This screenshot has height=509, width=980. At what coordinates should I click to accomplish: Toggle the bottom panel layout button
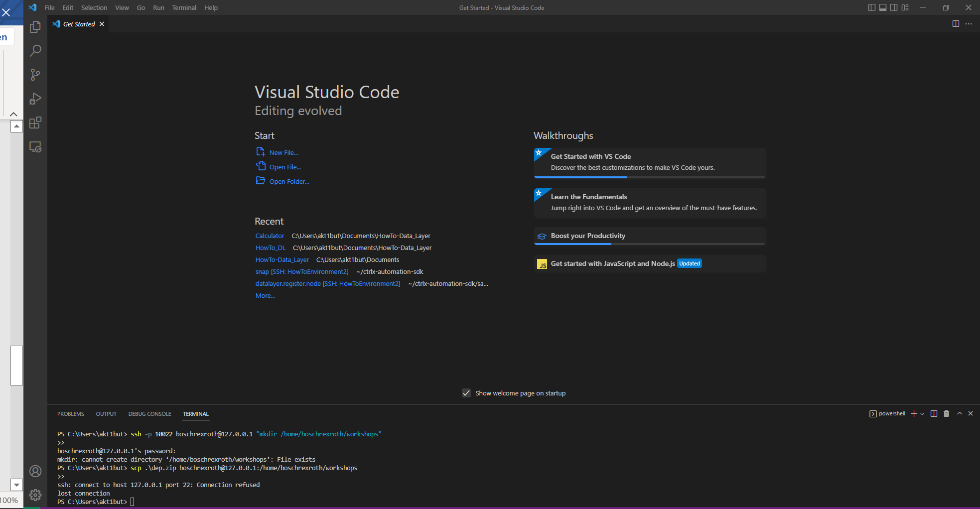pos(882,7)
